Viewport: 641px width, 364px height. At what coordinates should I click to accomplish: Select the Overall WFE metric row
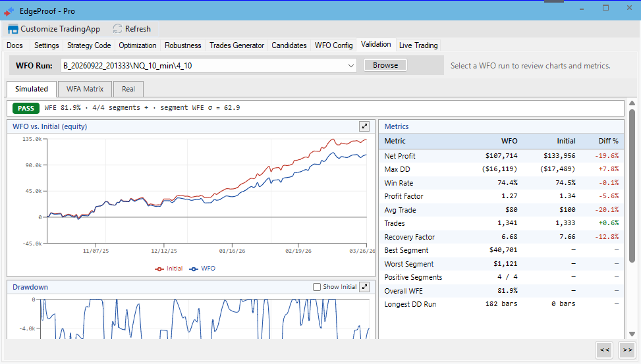tap(501, 290)
